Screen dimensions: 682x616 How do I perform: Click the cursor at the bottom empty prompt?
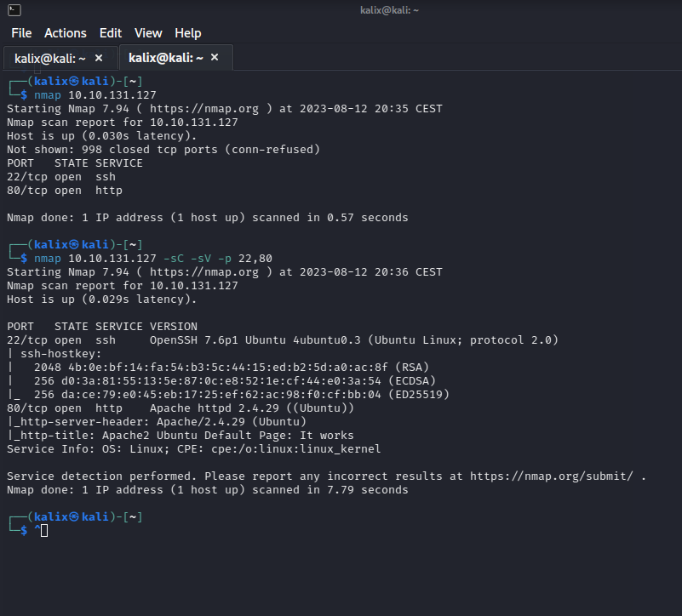(44, 531)
